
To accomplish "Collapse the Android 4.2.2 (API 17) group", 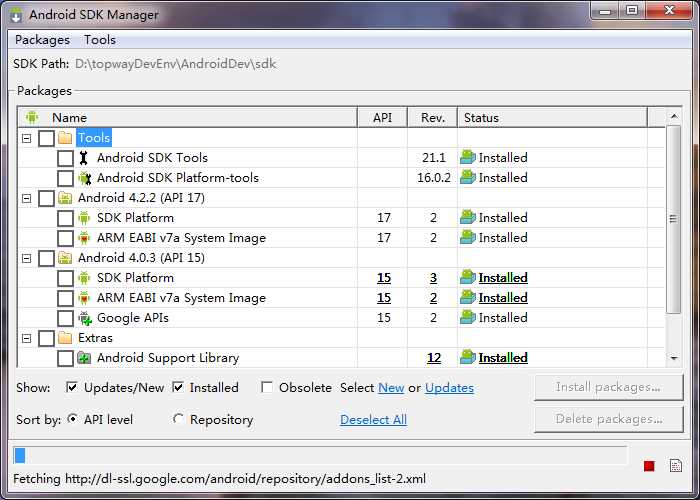I will click(27, 198).
